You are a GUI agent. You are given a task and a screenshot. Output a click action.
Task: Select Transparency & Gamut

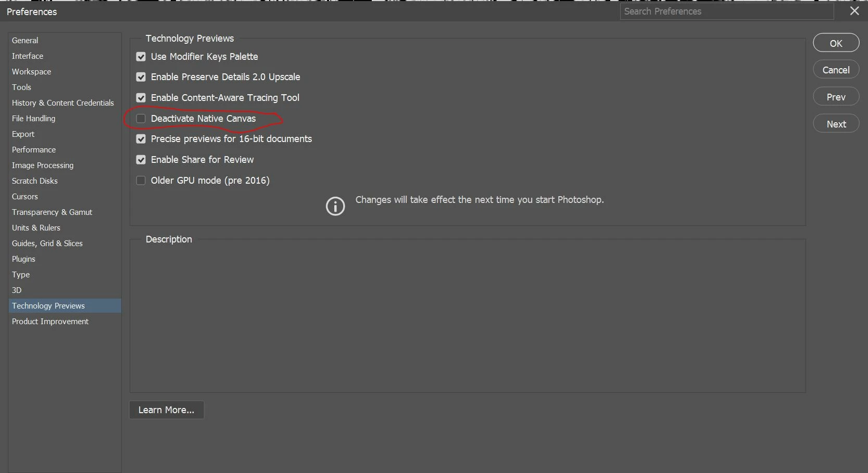tap(65, 212)
